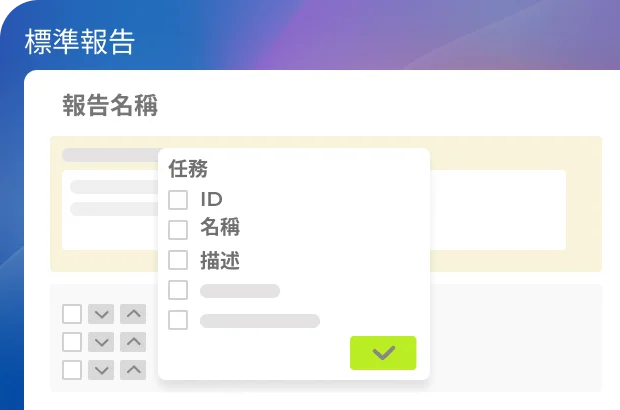This screenshot has width=620, height=410.
Task: Move first row up with chevron
Action: [133, 314]
